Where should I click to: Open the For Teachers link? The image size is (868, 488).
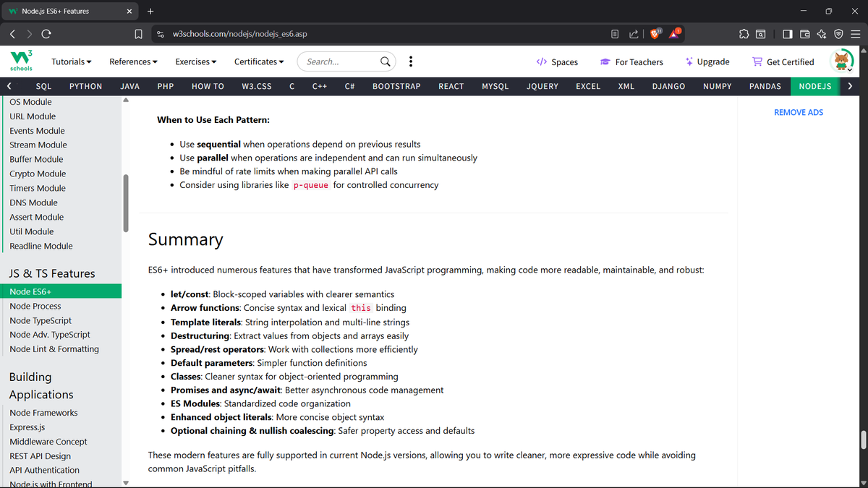[x=631, y=62]
